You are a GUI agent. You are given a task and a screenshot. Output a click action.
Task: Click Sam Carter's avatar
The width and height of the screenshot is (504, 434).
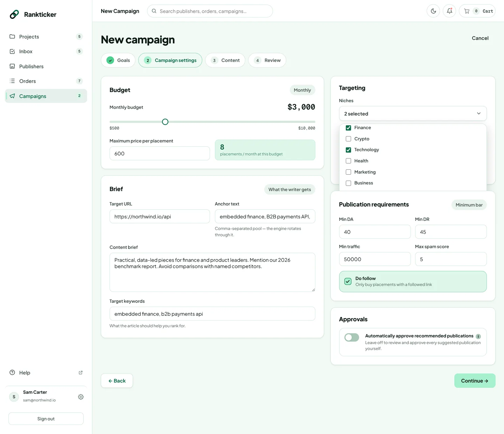14,397
